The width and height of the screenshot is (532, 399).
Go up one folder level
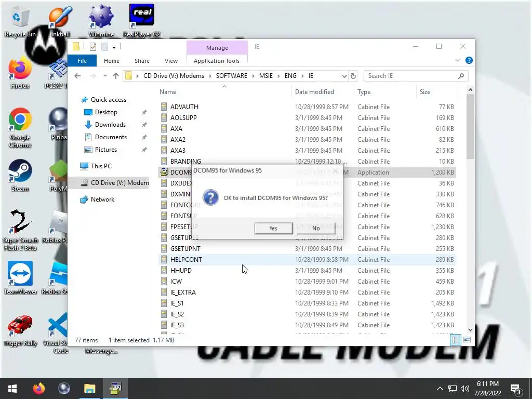116,76
